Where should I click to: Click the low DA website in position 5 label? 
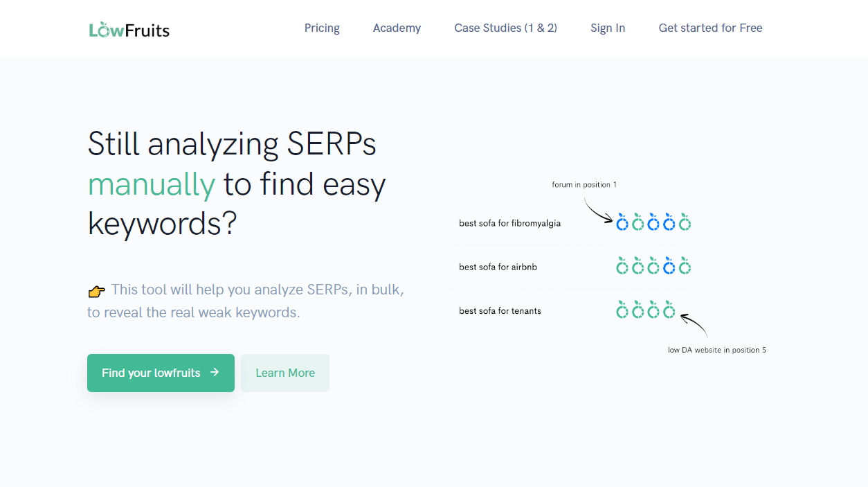(716, 350)
